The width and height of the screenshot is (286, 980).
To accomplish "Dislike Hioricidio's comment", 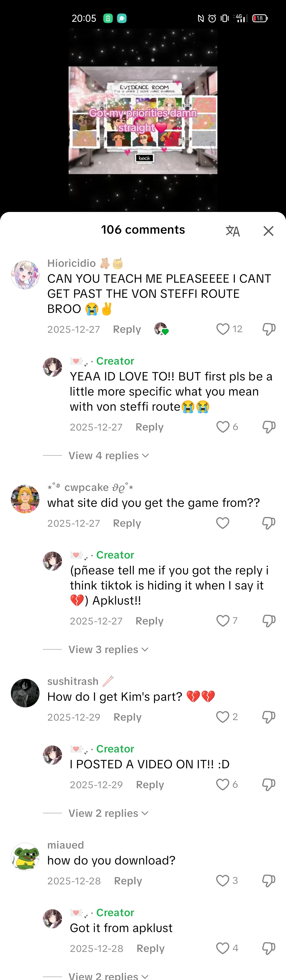I will coord(269,329).
